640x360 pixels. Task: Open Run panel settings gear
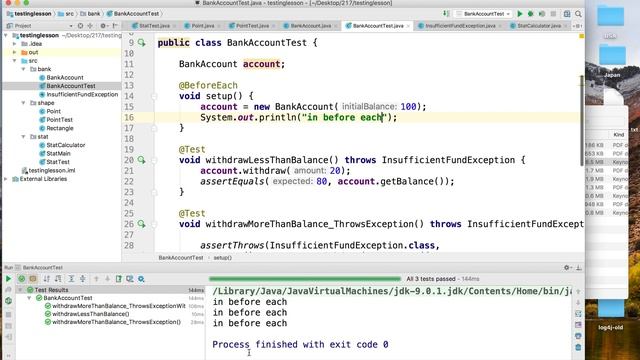tap(567, 267)
